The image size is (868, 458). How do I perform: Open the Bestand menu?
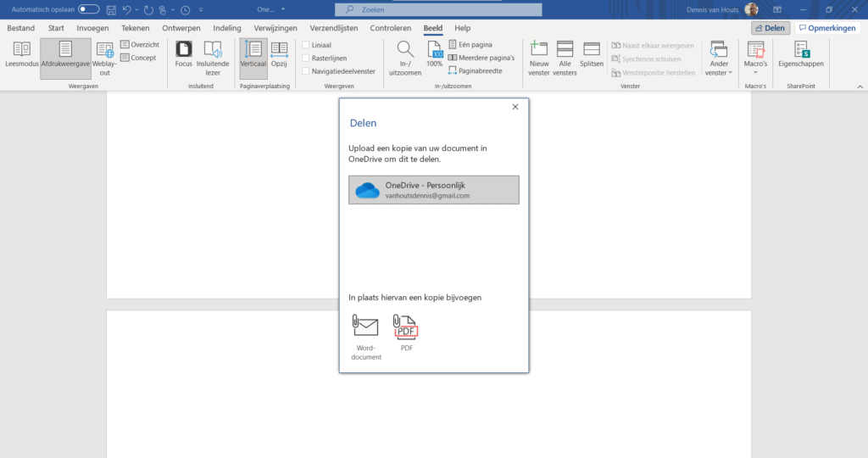click(21, 28)
